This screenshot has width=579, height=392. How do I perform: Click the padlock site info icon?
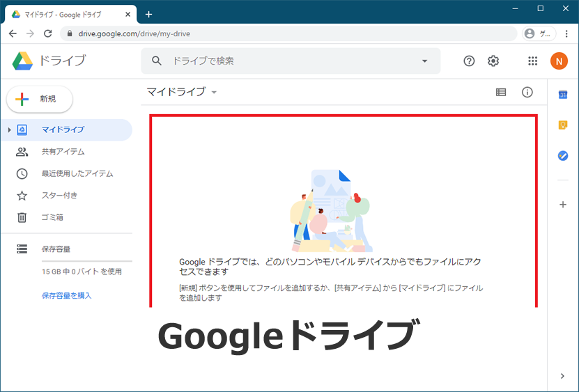point(70,33)
